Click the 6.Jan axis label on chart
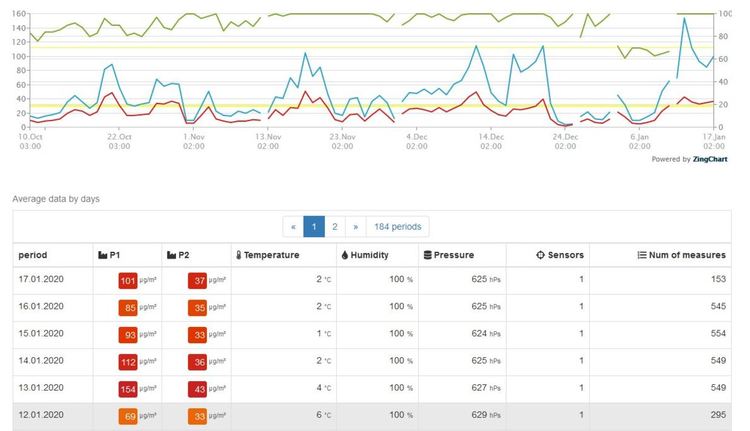 [x=640, y=142]
